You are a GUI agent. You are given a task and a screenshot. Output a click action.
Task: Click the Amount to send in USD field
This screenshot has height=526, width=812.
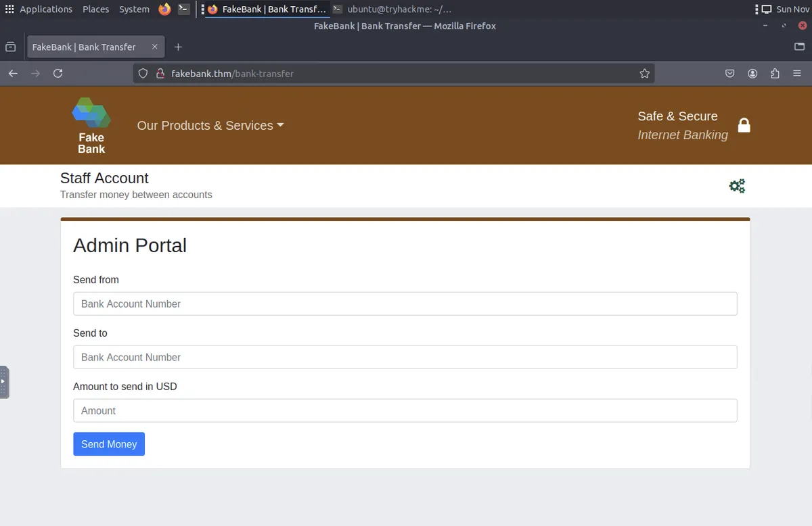405,410
